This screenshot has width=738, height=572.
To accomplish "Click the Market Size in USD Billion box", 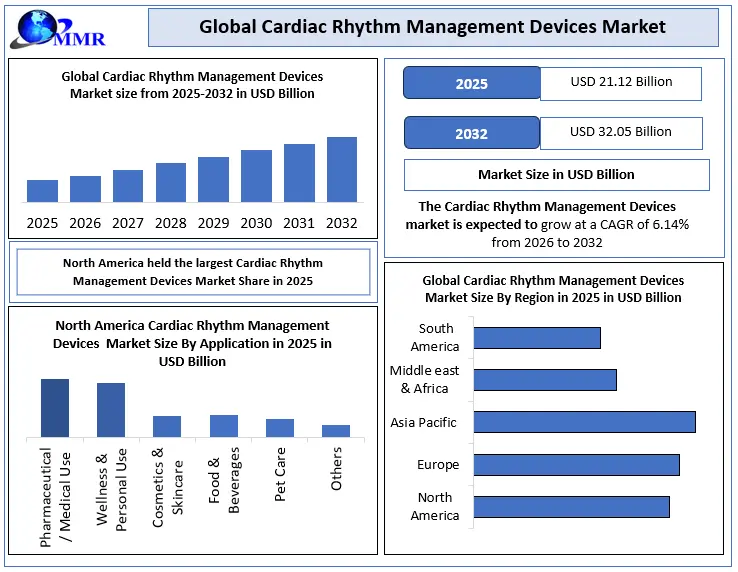I will tap(556, 174).
